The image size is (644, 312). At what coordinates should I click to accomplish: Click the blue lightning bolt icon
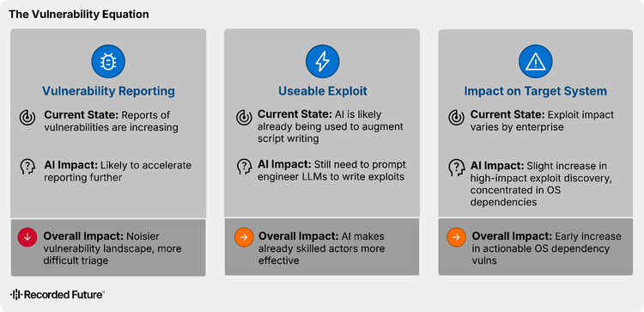coord(322,62)
